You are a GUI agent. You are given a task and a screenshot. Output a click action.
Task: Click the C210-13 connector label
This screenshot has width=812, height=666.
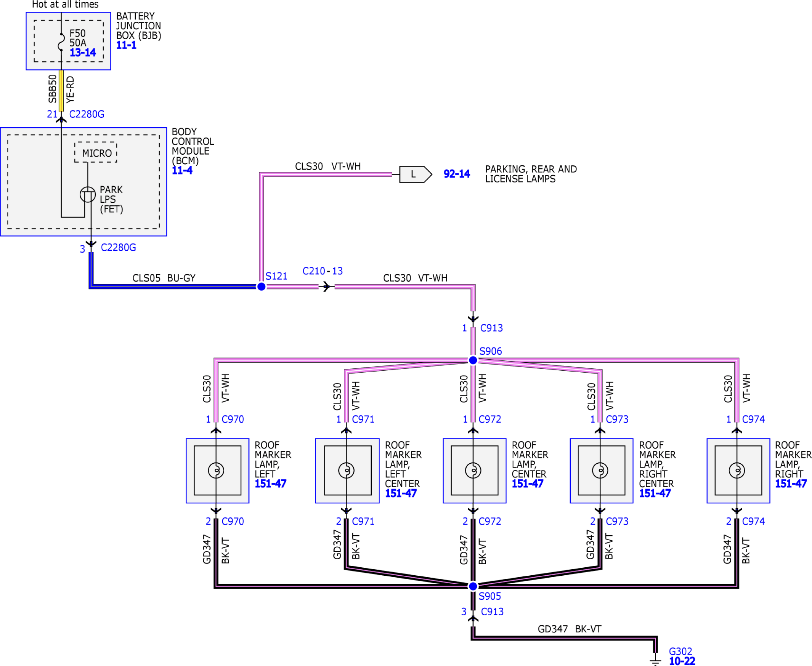pyautogui.click(x=323, y=271)
